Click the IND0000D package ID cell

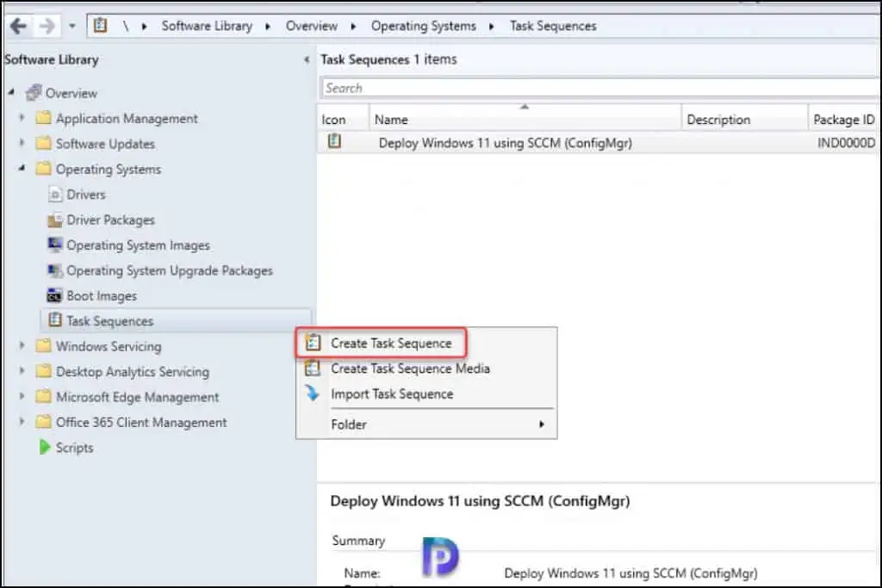pyautogui.click(x=846, y=143)
